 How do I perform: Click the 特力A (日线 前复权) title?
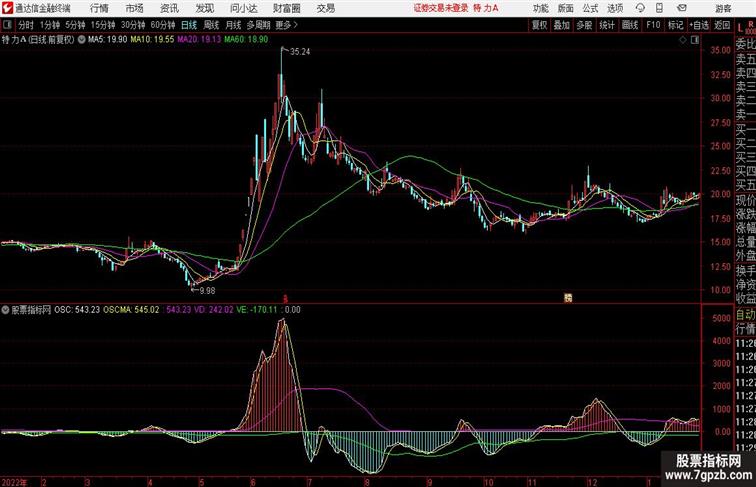tap(38, 40)
